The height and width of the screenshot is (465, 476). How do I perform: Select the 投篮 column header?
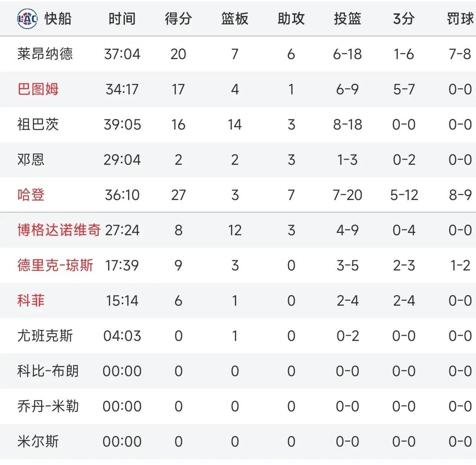tap(347, 18)
